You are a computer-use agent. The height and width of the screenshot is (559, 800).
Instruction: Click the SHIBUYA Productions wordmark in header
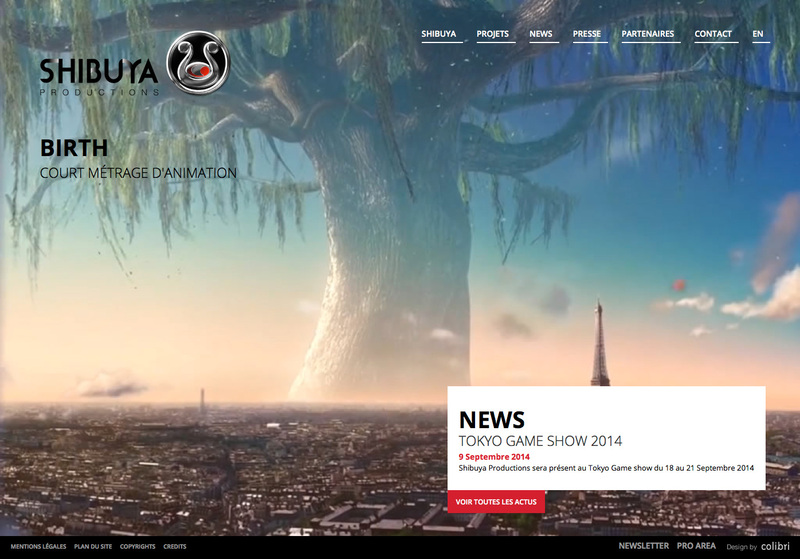coord(99,73)
